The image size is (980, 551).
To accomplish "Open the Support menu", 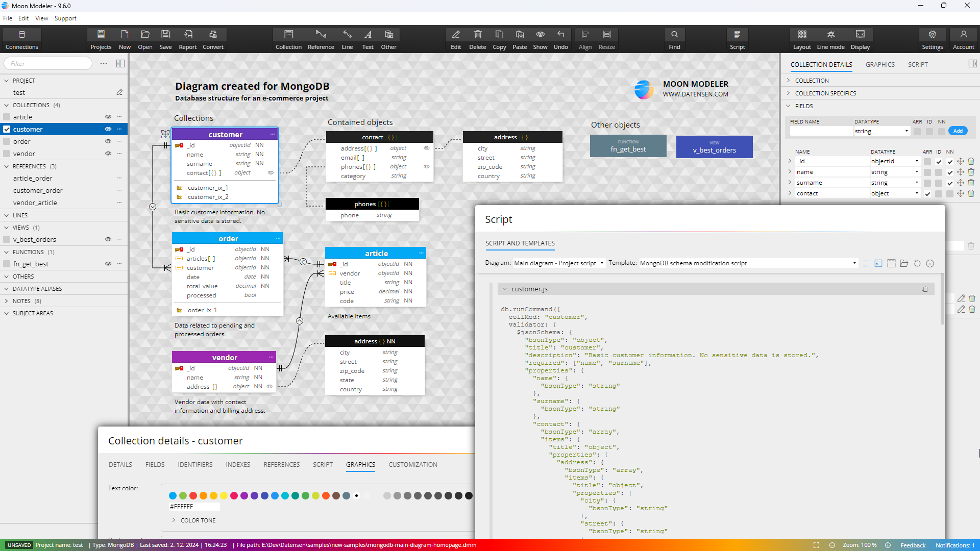I will [65, 18].
